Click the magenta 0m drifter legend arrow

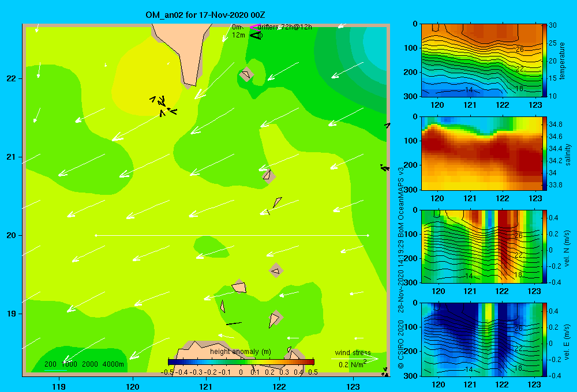tap(254, 27)
